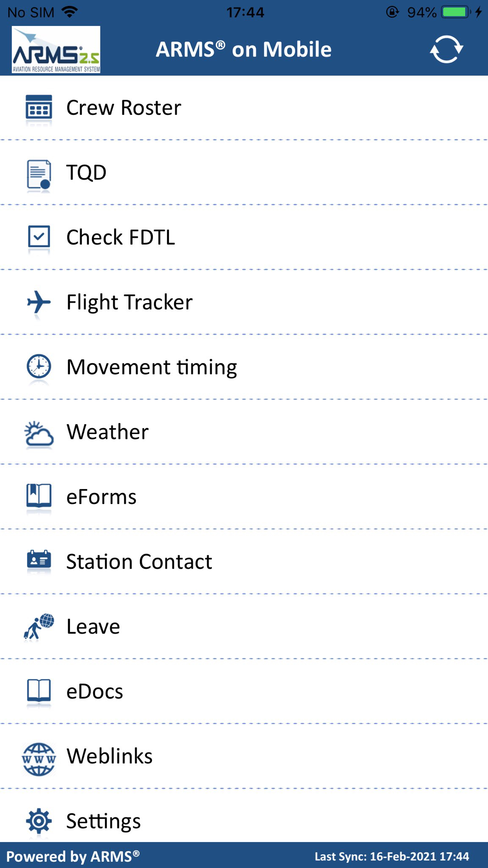Screen dimensions: 488x868
Task: Click the Movement timing clock icon
Action: click(x=39, y=367)
